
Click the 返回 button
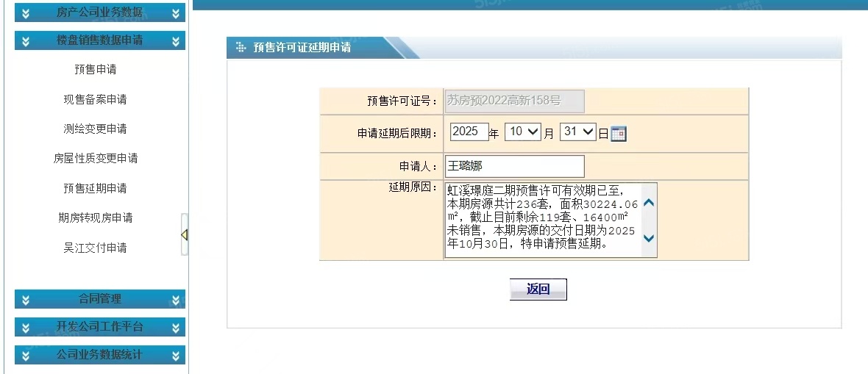(x=538, y=290)
